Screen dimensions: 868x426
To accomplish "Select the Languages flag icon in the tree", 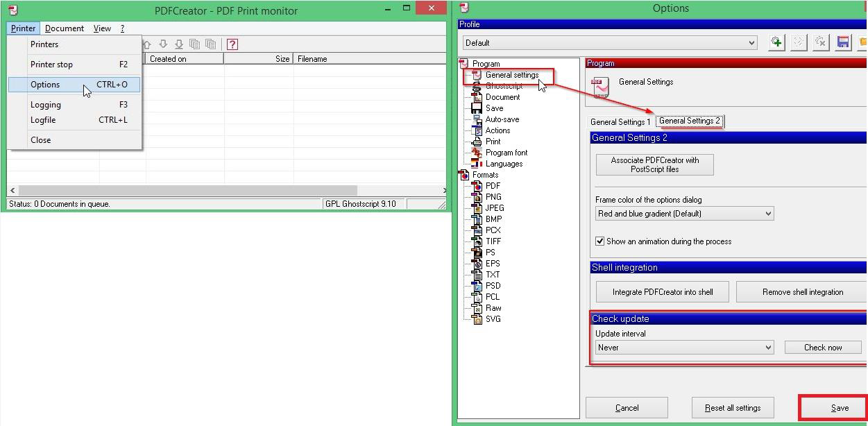I will [x=477, y=164].
